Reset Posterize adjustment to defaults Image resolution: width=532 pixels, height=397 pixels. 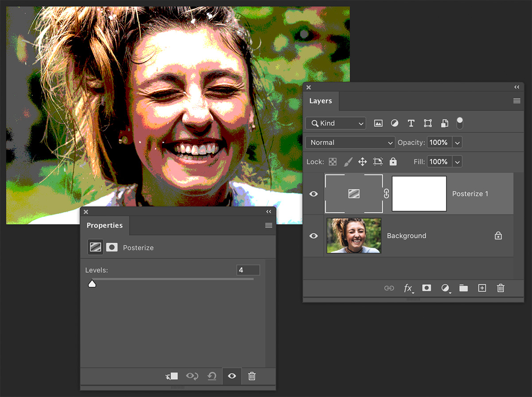tap(212, 376)
